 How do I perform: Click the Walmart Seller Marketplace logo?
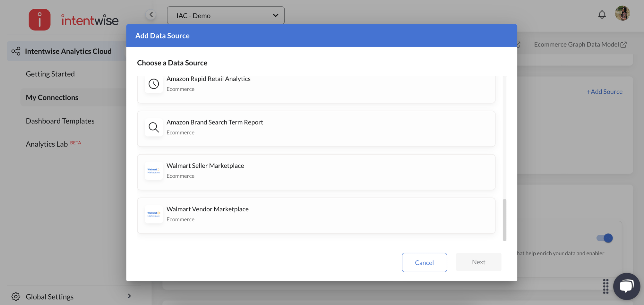154,171
